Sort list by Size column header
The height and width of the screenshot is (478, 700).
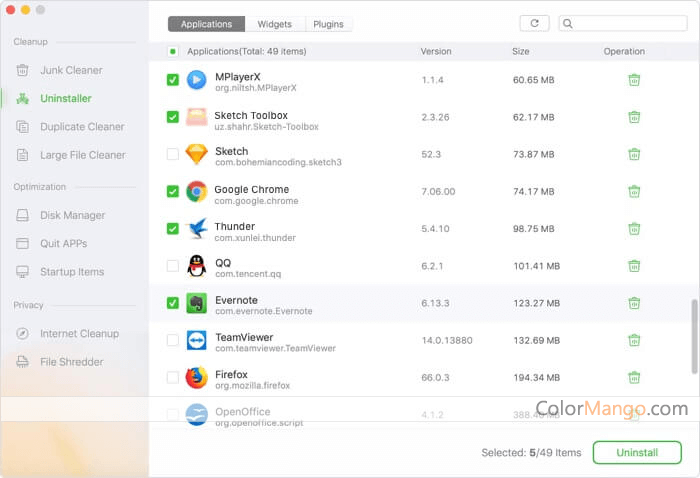coord(521,51)
